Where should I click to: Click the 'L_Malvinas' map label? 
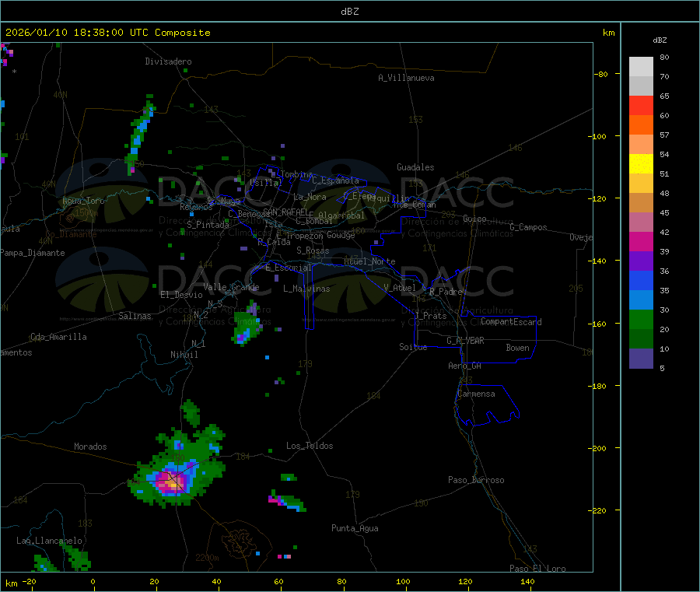point(306,289)
